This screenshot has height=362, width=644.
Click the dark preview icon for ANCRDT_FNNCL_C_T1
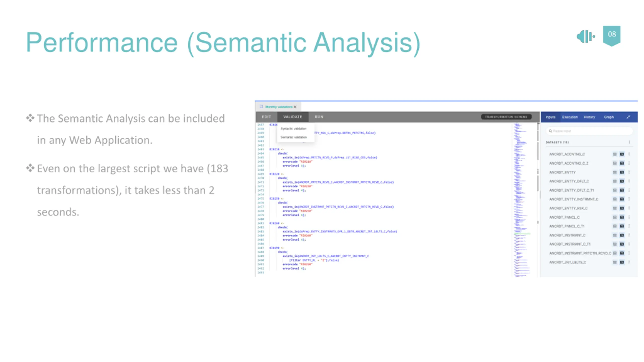[622, 226]
